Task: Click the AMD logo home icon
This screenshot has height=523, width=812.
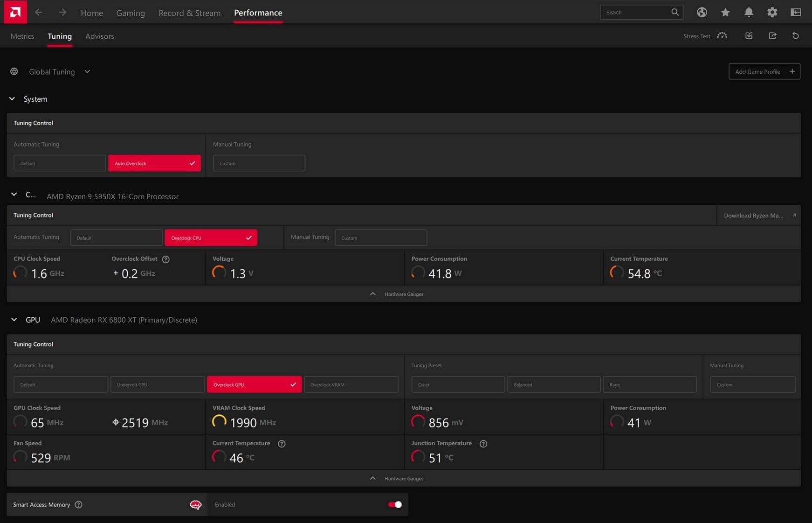Action: click(x=15, y=12)
